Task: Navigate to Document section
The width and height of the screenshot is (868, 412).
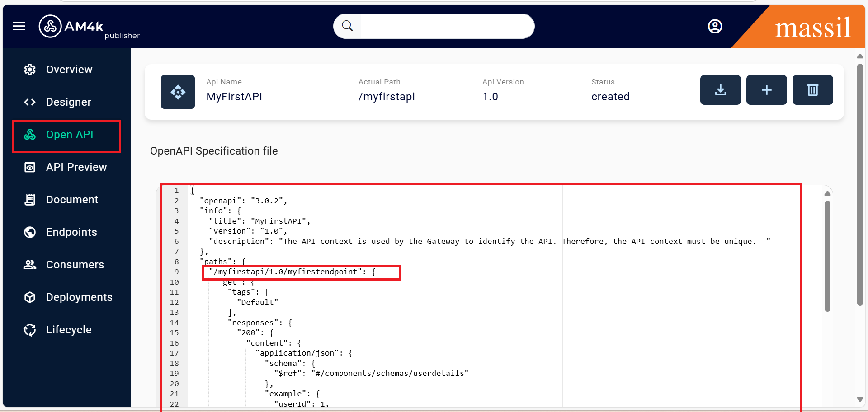Action: pyautogui.click(x=72, y=200)
